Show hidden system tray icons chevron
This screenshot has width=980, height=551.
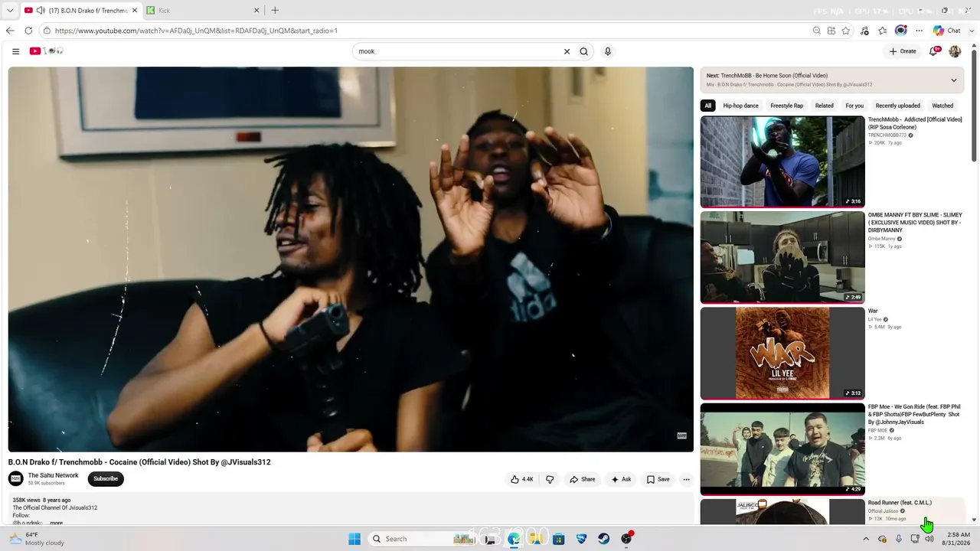[x=866, y=539]
